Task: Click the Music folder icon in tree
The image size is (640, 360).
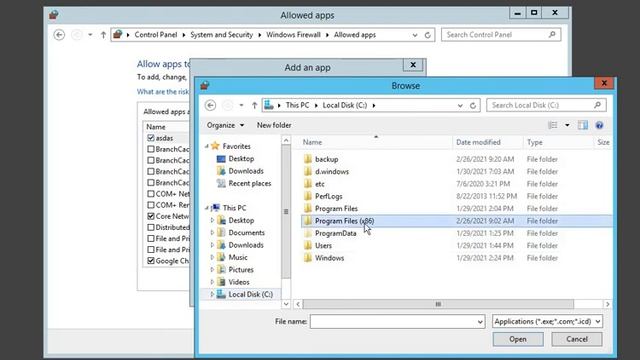Action: click(221, 257)
